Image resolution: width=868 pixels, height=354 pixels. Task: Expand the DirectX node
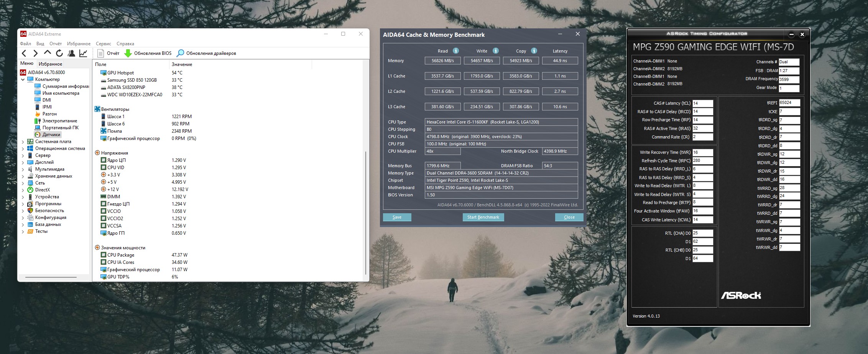(x=23, y=190)
